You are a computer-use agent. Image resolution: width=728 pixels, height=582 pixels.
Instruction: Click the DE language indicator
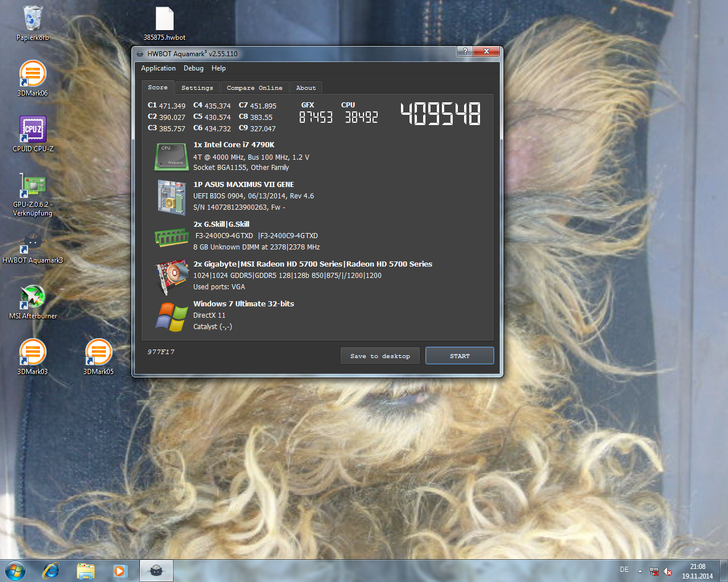click(x=624, y=569)
